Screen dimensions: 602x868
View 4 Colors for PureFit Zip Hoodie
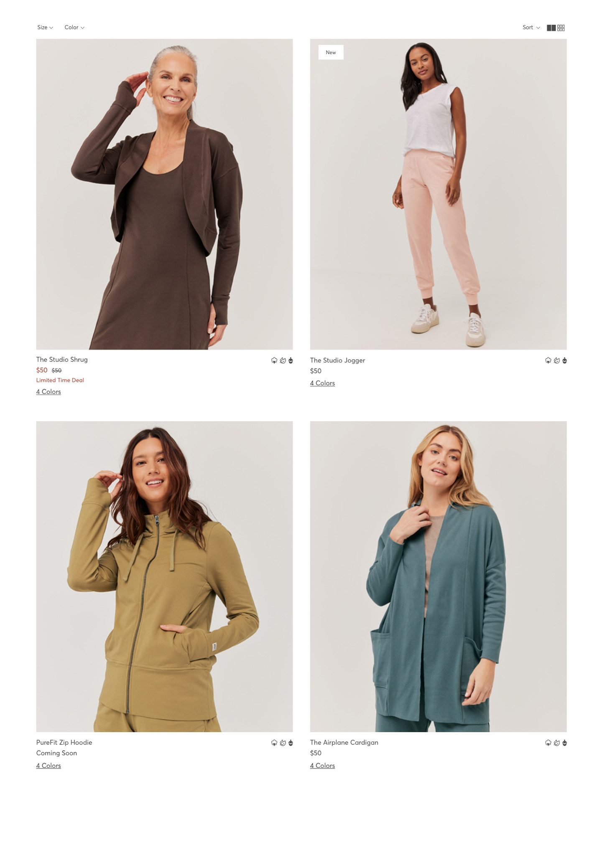[48, 765]
